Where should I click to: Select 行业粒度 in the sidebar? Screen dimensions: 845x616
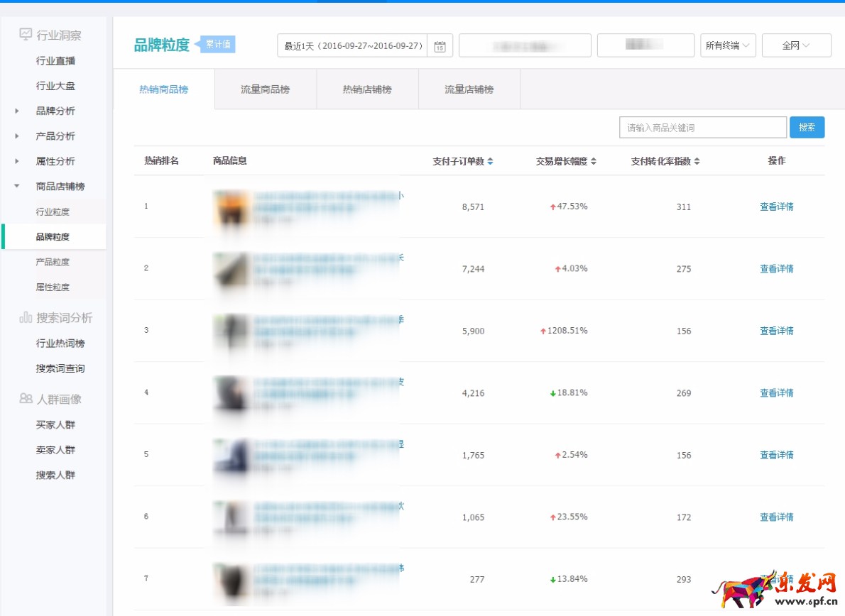coord(53,212)
